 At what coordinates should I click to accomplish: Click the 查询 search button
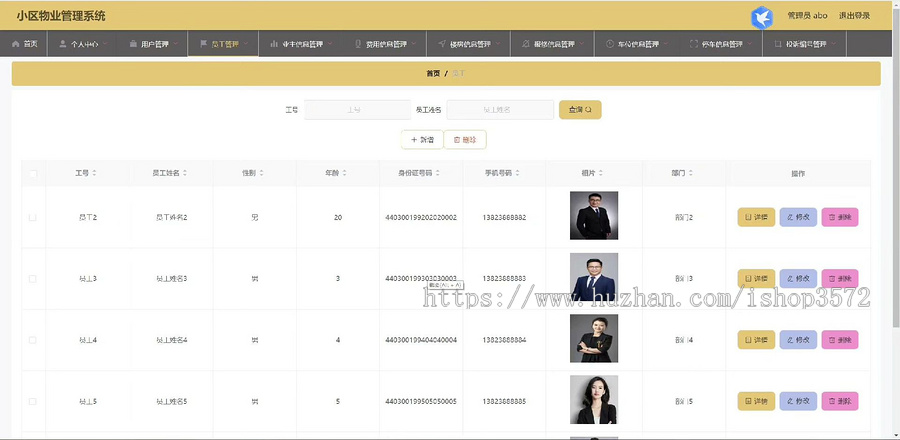point(580,110)
